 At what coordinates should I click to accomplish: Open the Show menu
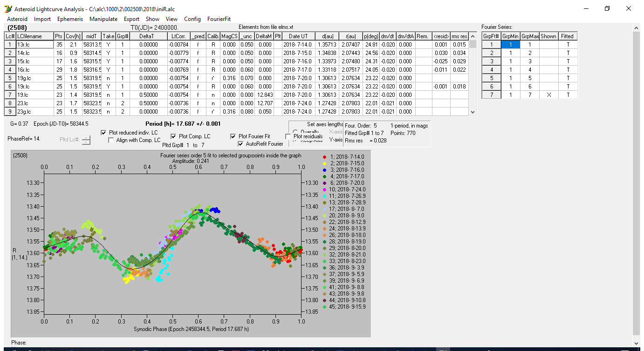tap(152, 19)
